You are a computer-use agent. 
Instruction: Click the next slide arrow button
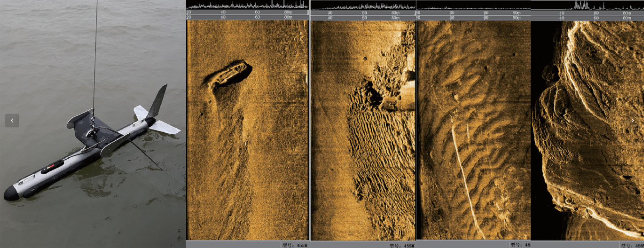coord(632,121)
